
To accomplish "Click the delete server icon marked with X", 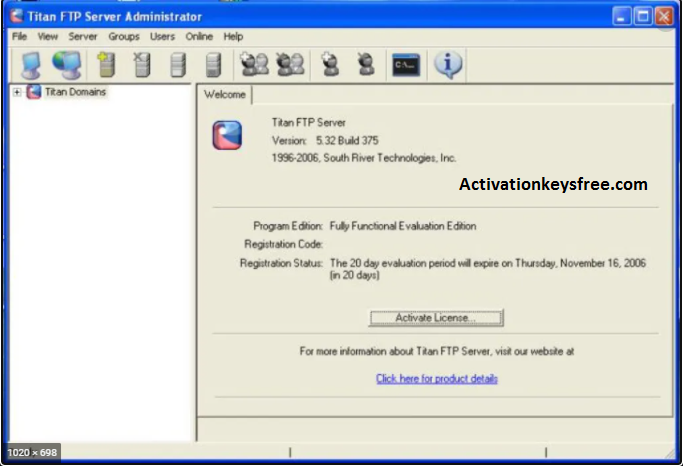I will 142,65.
